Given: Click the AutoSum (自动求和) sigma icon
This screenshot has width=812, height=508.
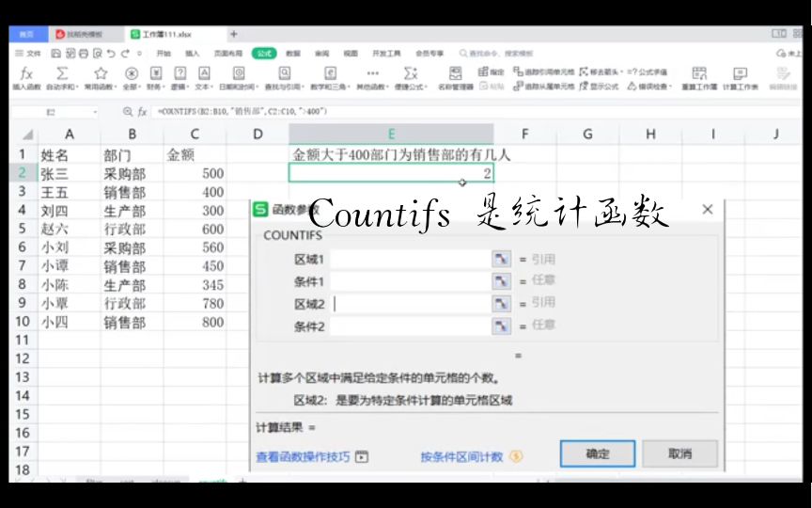Looking at the screenshot, I should pos(62,73).
